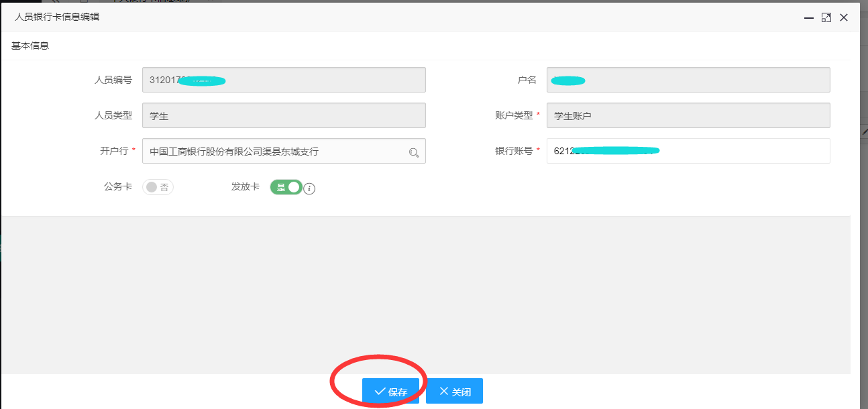Minimize the 人员银行卡信息编辑 dialog

(x=809, y=18)
